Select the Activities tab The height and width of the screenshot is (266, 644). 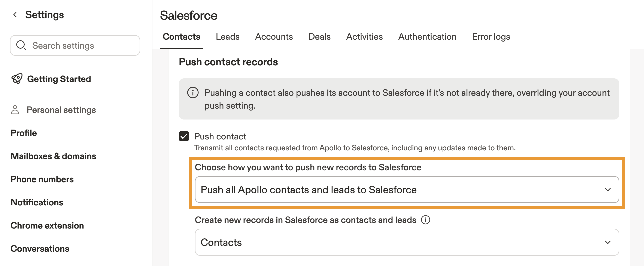pos(364,37)
